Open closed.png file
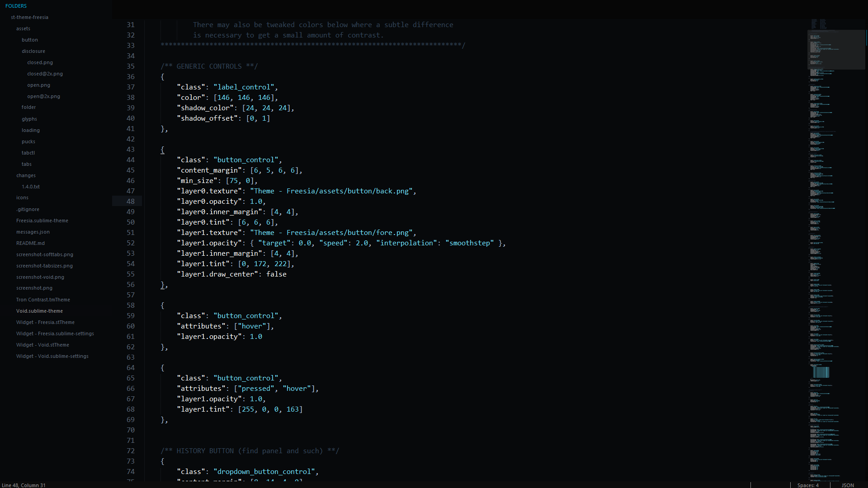This screenshot has height=488, width=868. pyautogui.click(x=40, y=62)
